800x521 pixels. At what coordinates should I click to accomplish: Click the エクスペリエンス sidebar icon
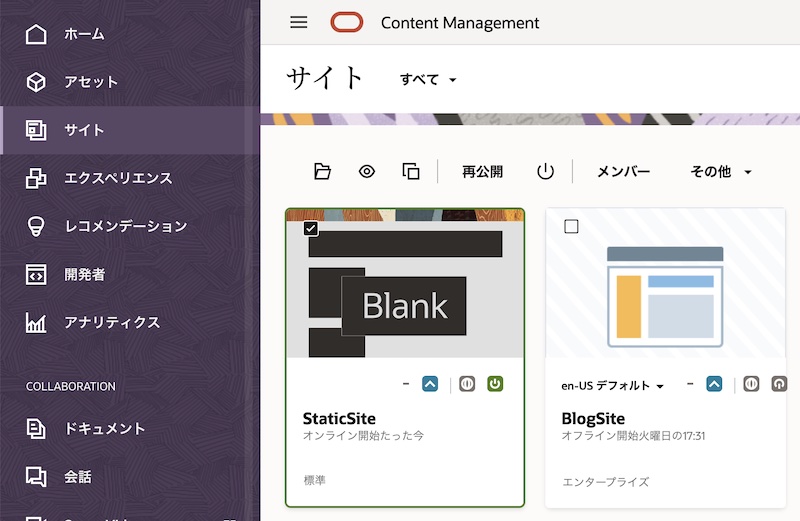[36, 178]
